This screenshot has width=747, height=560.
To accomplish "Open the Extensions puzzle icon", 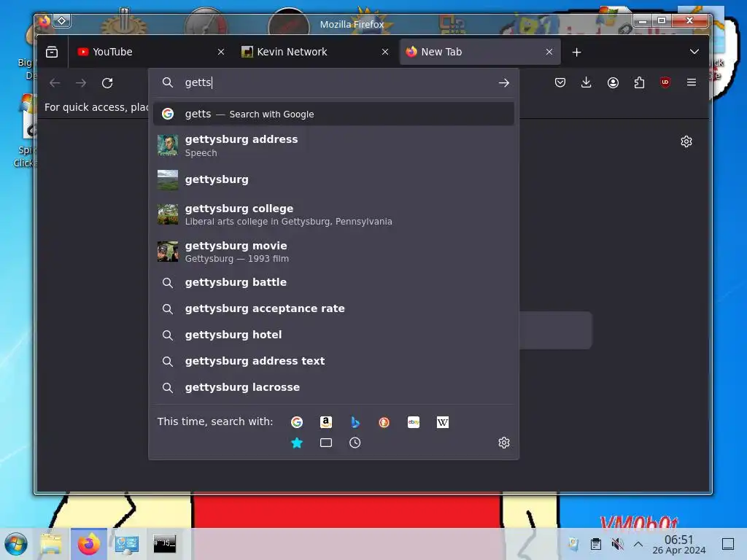I will pos(639,82).
